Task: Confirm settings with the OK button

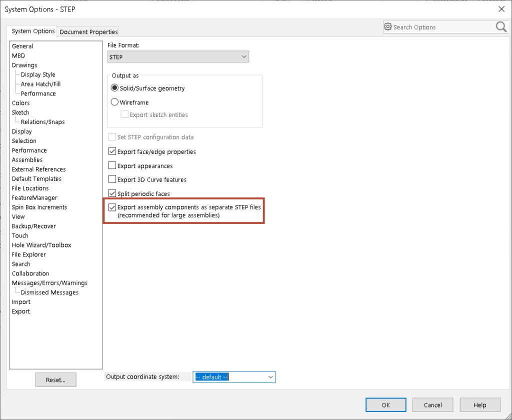Action: pos(385,404)
